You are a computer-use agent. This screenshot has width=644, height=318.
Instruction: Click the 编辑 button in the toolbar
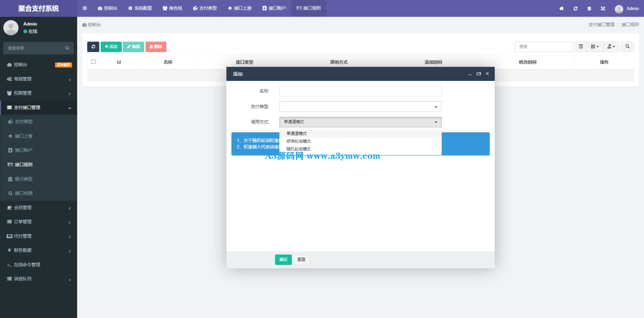[x=133, y=47]
